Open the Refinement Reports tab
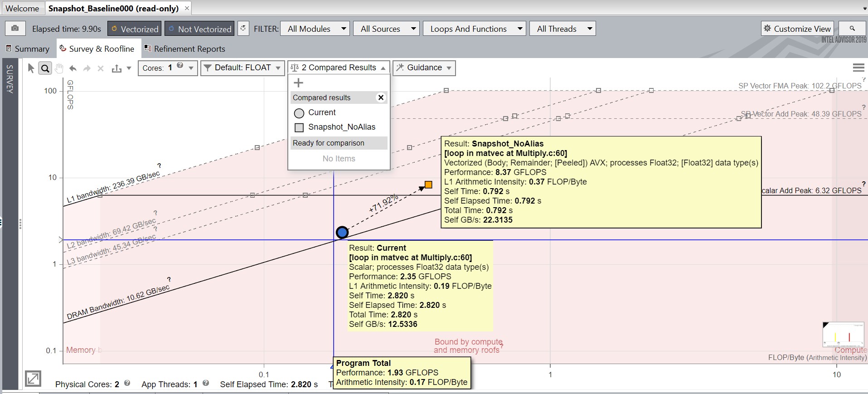 (x=184, y=49)
